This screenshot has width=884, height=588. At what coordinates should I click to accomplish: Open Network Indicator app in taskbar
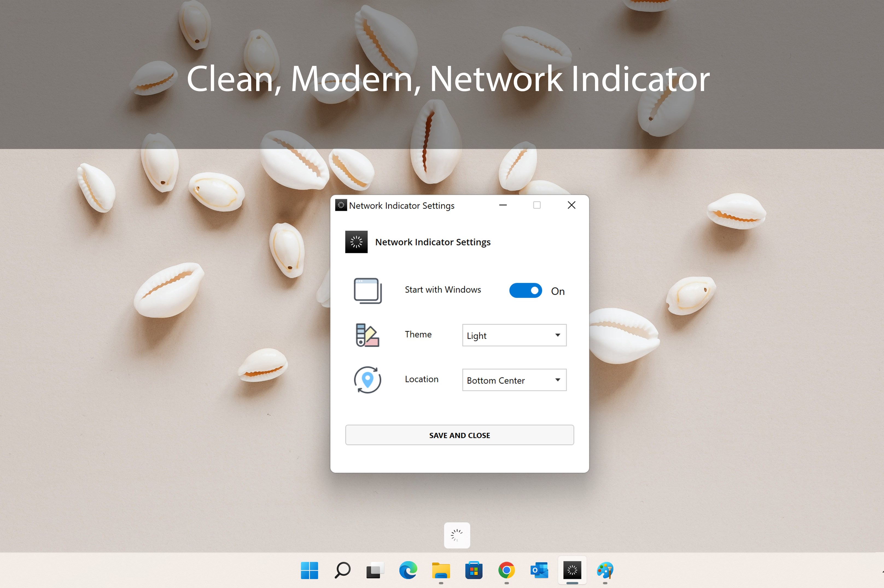pyautogui.click(x=572, y=571)
